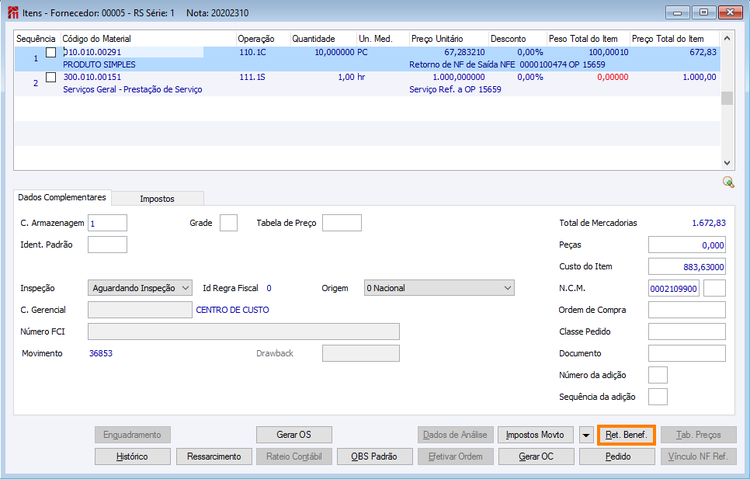Viewport: 750px width, 479px height.
Task: Click the Gerar OC button
Action: point(536,457)
